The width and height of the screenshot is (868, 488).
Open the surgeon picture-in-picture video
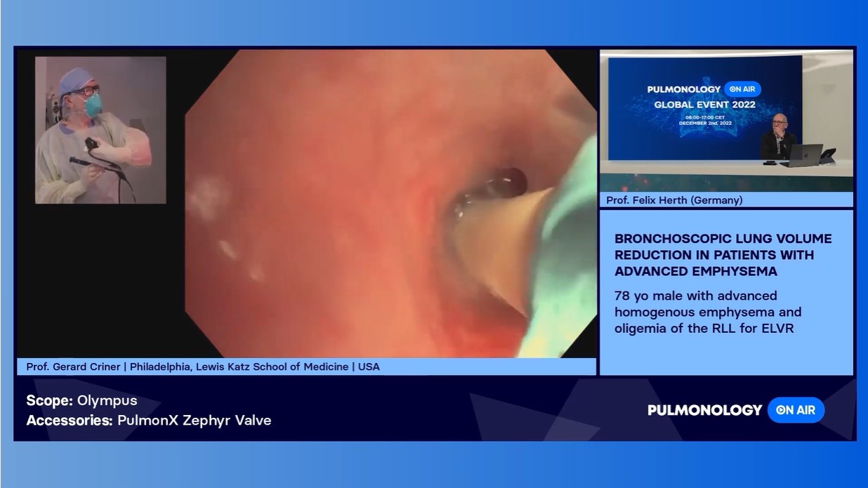[100, 130]
